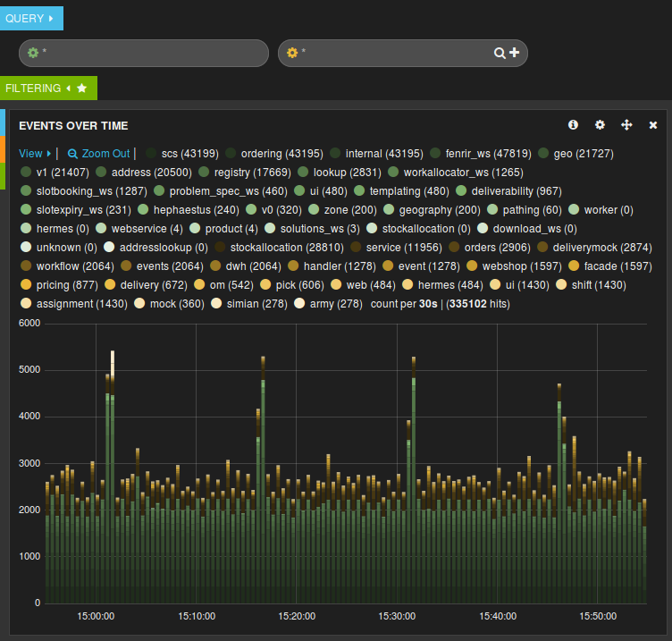The width and height of the screenshot is (672, 641).
Task: Click the v1 (21407) legend color dot
Action: point(26,172)
